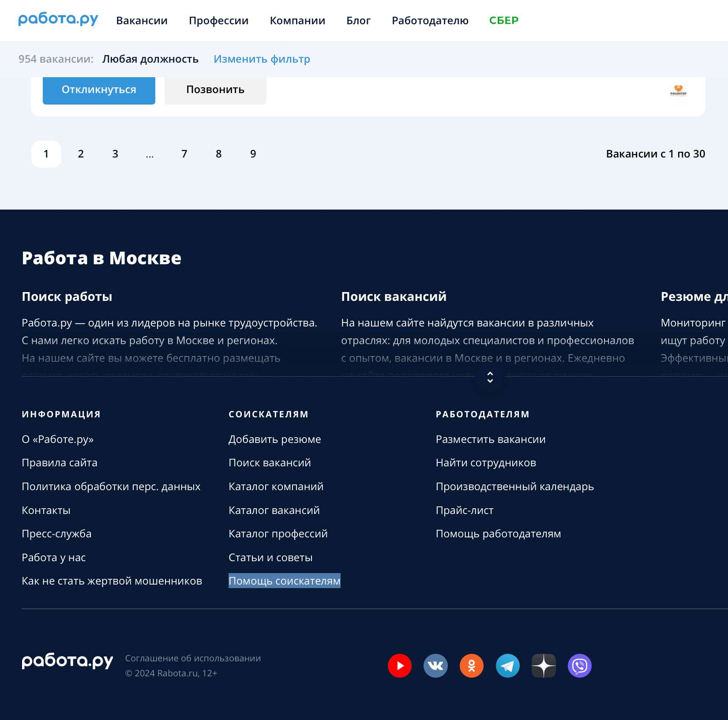The height and width of the screenshot is (720, 728).
Task: Click the Любая должность filter label
Action: [150, 59]
